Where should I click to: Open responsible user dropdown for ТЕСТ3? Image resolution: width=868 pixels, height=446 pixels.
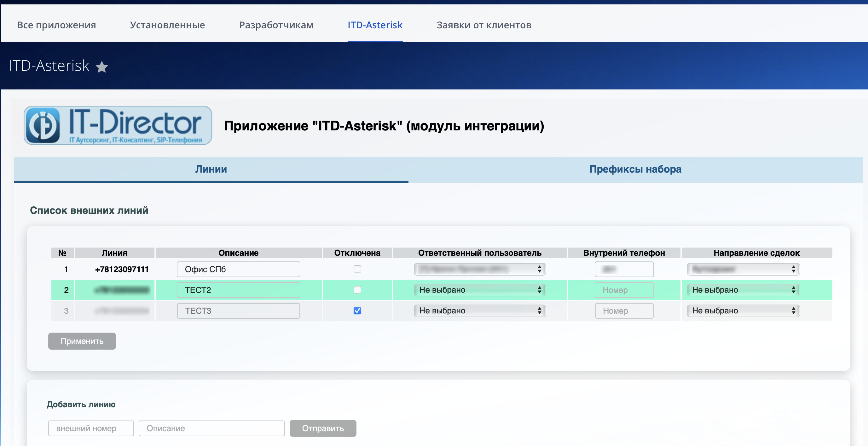(479, 310)
